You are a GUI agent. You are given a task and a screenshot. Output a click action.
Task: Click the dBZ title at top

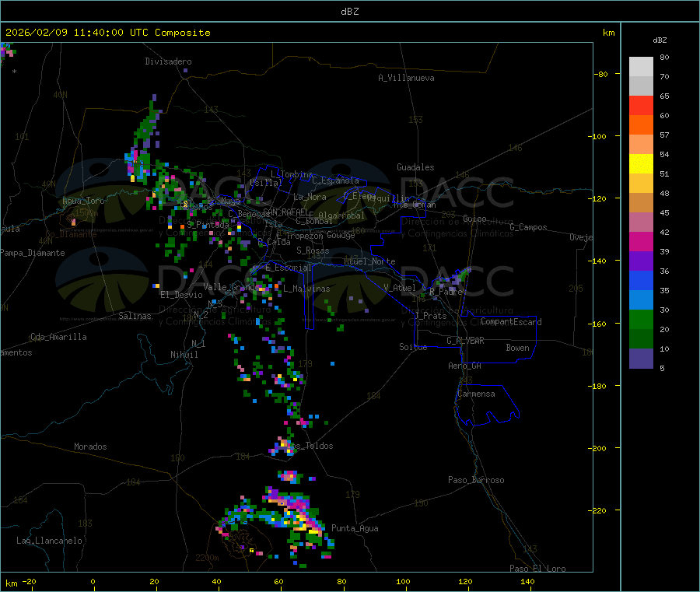coord(349,12)
